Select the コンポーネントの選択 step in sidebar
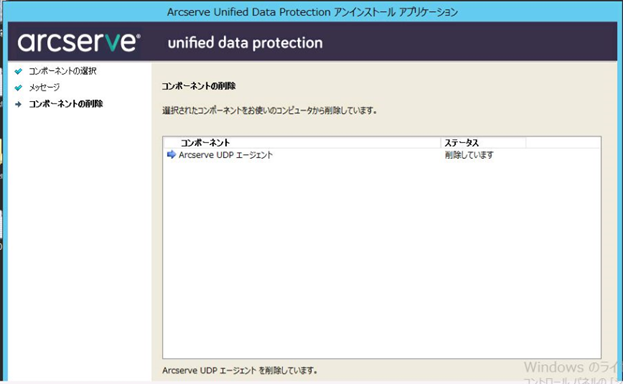 point(62,71)
